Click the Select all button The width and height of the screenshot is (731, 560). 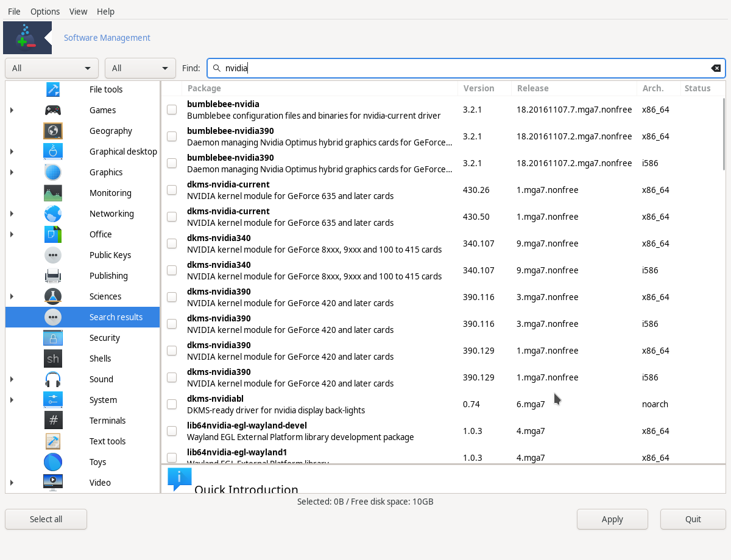pyautogui.click(x=46, y=519)
